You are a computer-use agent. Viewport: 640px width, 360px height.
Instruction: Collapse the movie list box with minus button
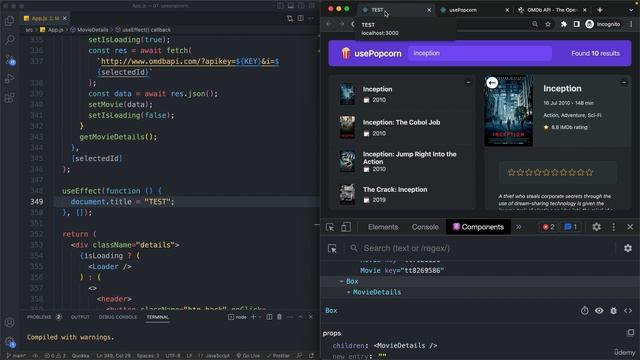(x=468, y=82)
